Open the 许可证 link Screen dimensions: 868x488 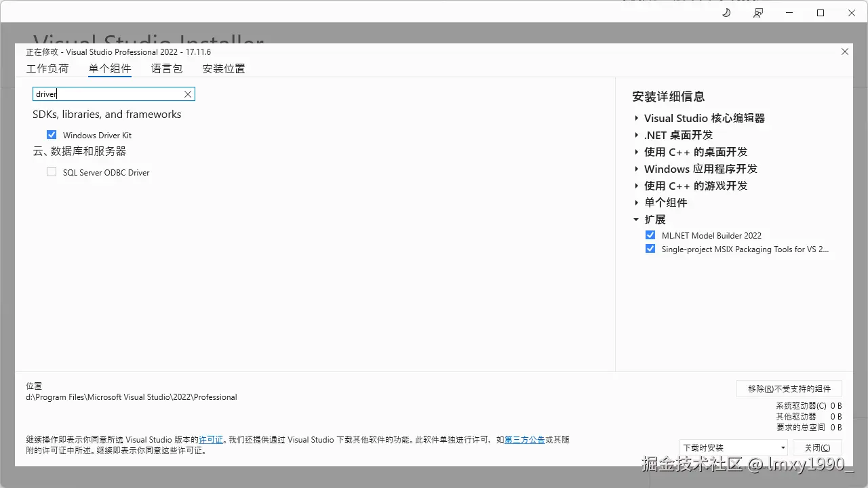click(211, 440)
